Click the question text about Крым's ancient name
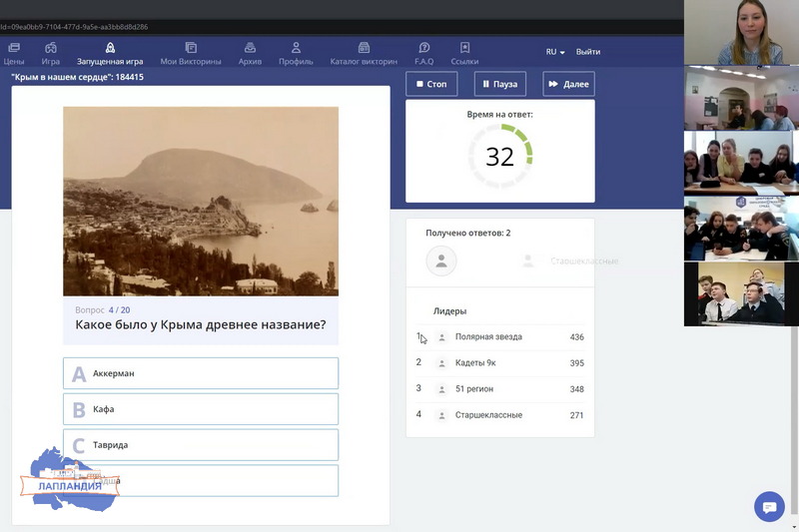Screen dimensions: 799x532 (201, 324)
